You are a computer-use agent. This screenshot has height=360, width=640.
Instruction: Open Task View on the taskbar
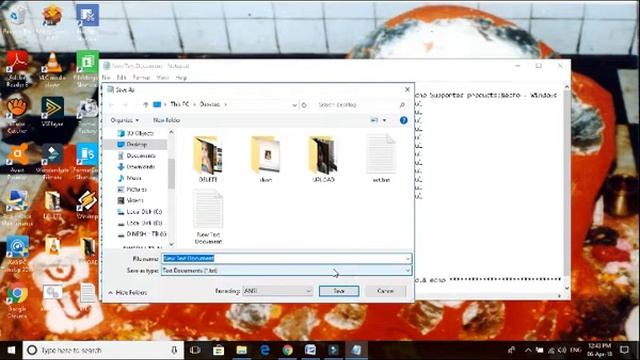195,350
